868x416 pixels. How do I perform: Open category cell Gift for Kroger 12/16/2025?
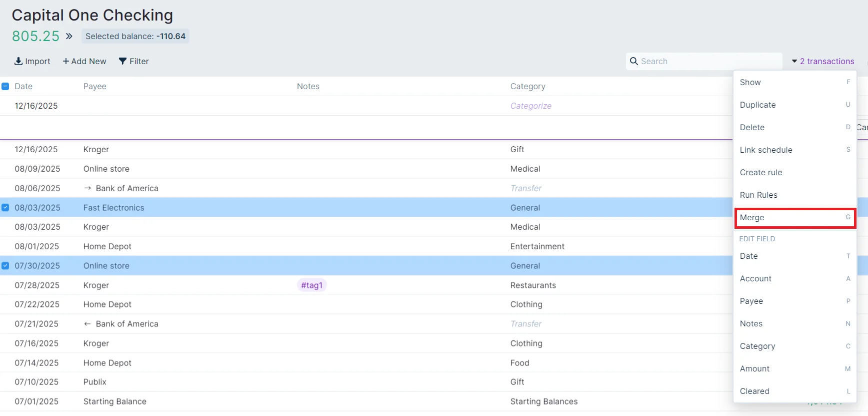[x=517, y=149]
